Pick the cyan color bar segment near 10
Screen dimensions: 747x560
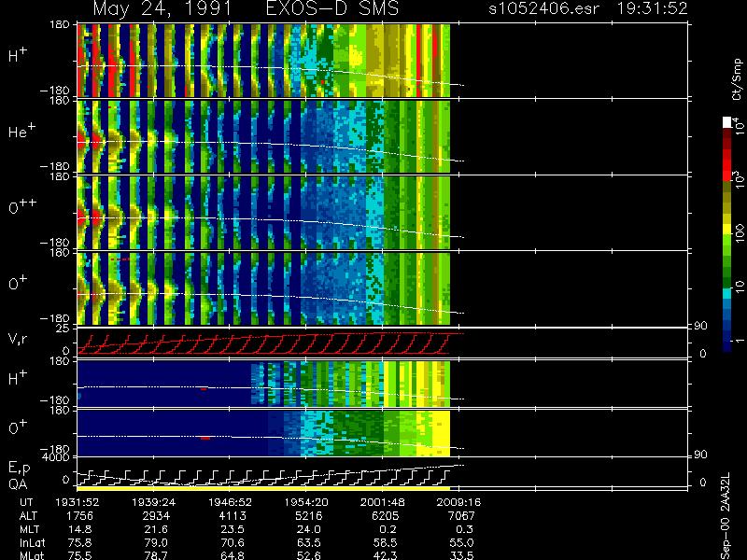(x=727, y=293)
